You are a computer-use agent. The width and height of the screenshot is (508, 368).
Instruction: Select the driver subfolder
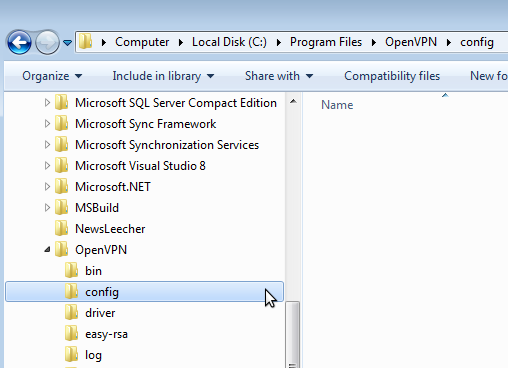tap(100, 313)
